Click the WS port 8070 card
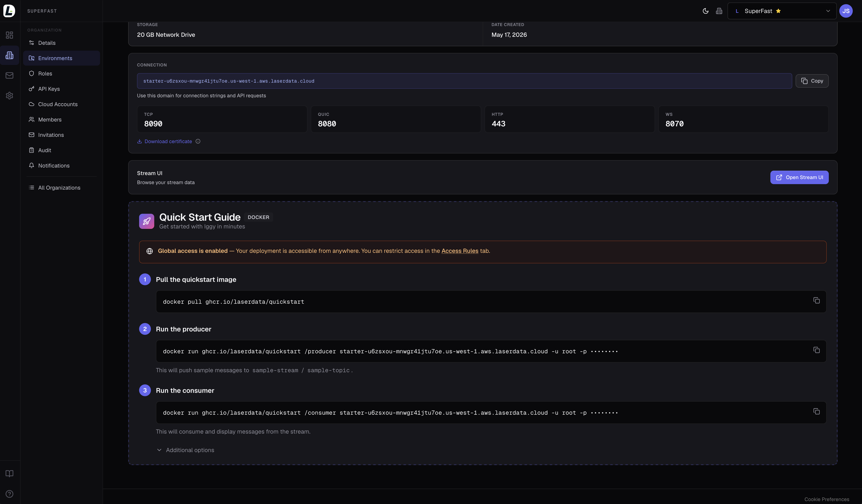The image size is (862, 504). [x=743, y=119]
